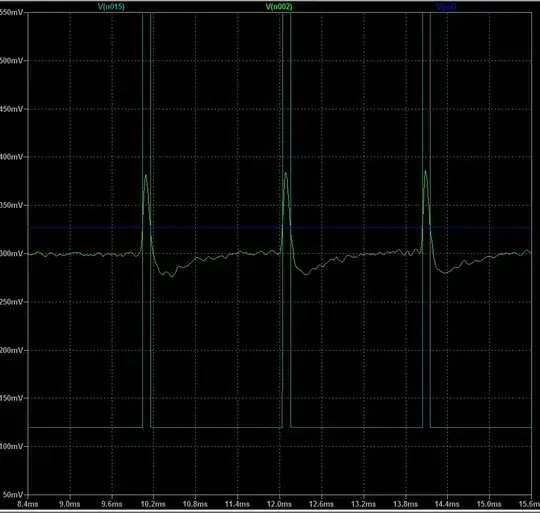Click the 14.4ms time axis label
540x513 pixels.
447,504
